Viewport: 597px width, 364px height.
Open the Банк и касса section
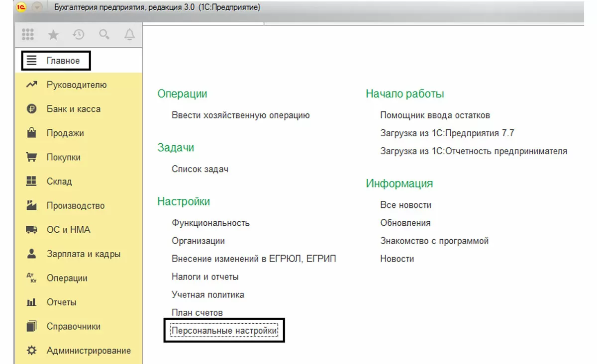(74, 109)
